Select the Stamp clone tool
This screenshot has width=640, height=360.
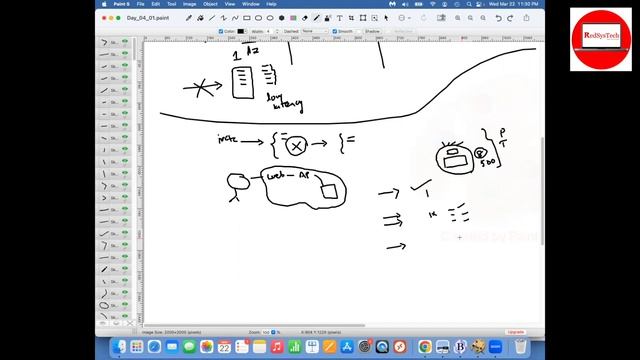coord(327,18)
